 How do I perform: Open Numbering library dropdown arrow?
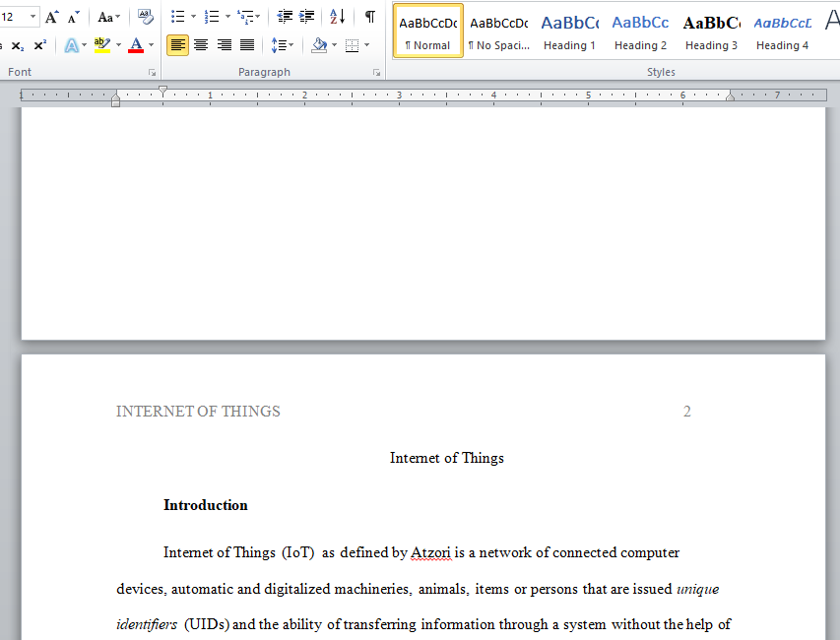(227, 17)
